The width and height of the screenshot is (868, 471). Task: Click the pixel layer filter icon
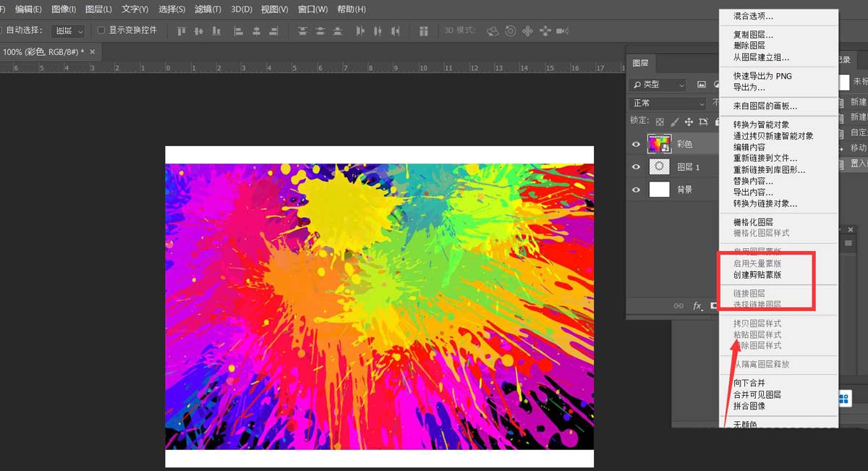click(701, 85)
